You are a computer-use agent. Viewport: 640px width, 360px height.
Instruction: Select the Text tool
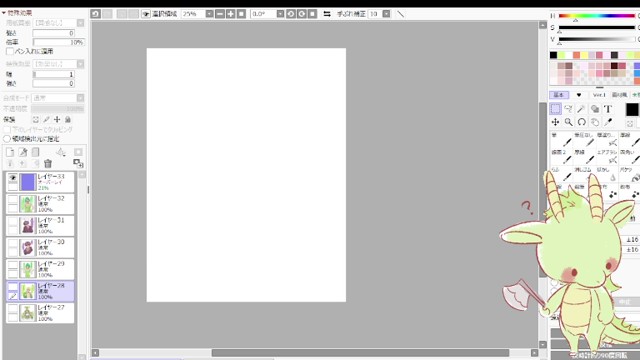pos(608,109)
